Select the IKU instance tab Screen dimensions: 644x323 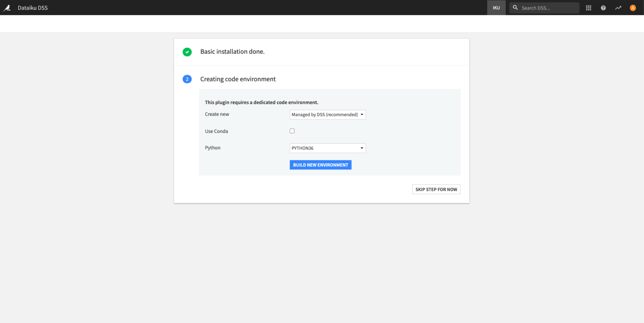496,8
